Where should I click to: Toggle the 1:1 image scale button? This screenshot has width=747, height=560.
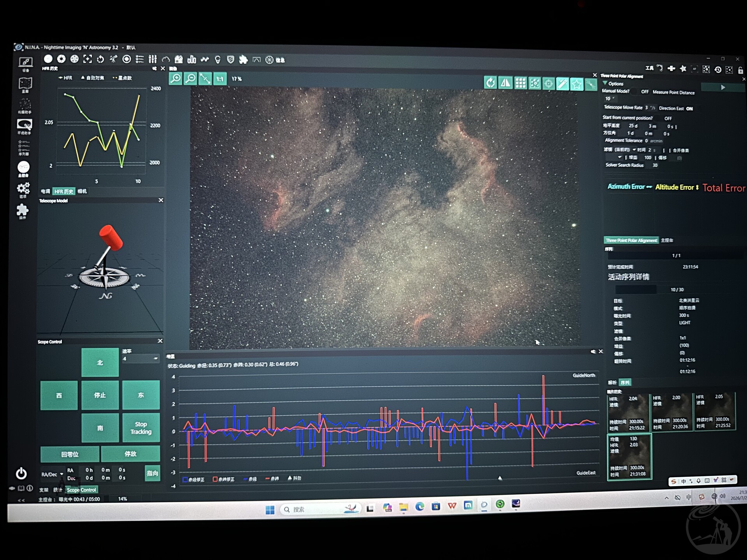tap(220, 79)
